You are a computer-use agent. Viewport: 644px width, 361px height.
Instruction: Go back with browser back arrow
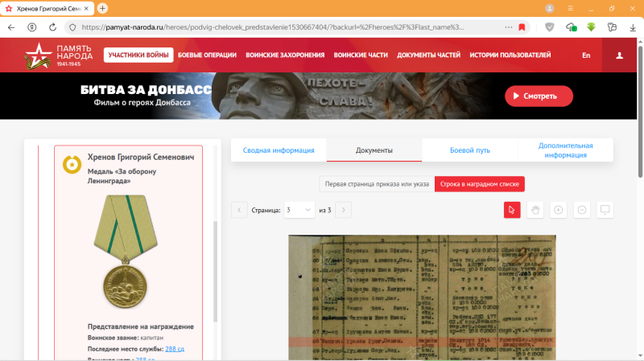point(11,27)
